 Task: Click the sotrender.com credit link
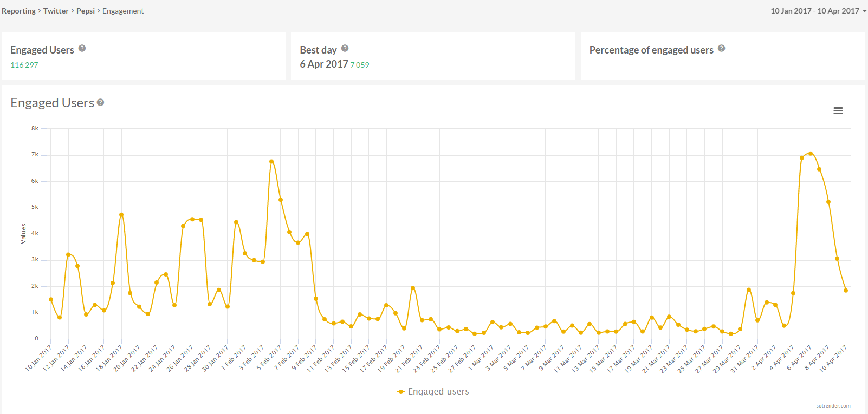click(833, 406)
